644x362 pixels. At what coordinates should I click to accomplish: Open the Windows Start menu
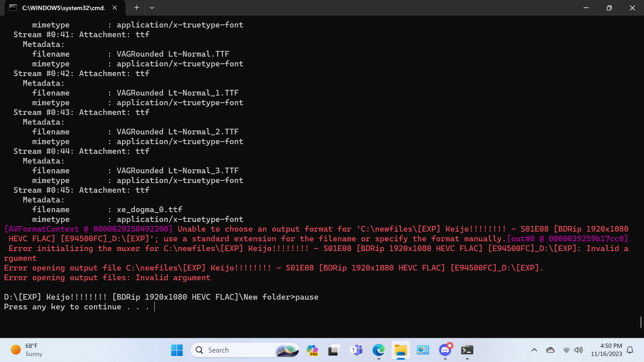coord(177,350)
